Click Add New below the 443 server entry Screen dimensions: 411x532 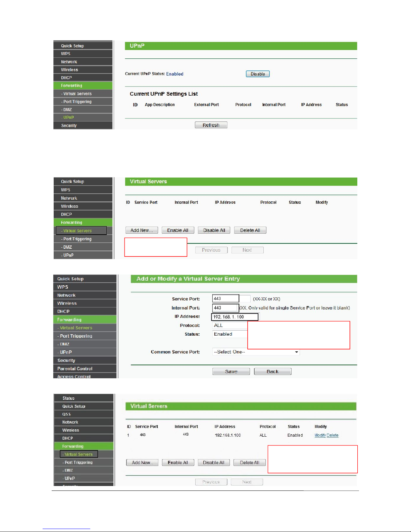(x=142, y=463)
